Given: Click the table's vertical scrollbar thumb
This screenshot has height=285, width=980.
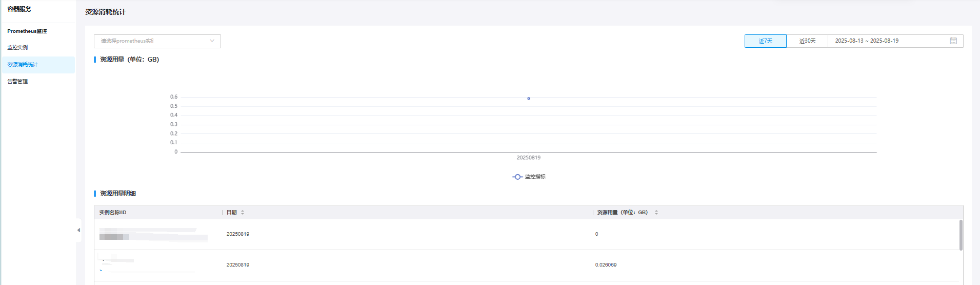Looking at the screenshot, I should (x=961, y=235).
